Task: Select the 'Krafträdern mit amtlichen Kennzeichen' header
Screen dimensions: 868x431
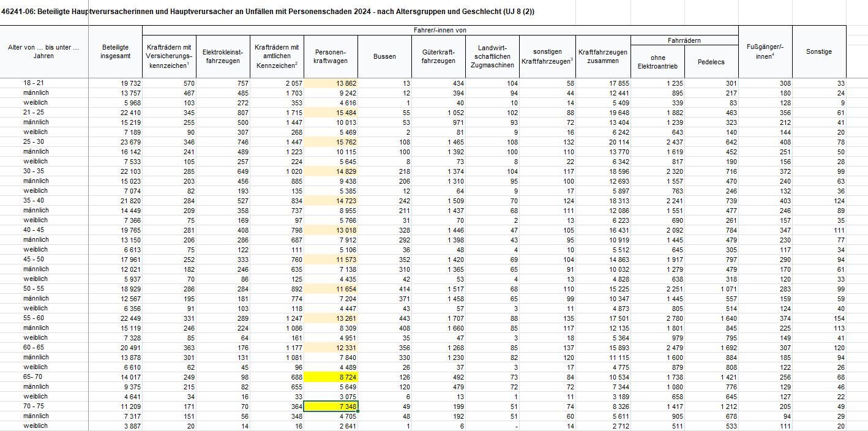Action: click(277, 56)
